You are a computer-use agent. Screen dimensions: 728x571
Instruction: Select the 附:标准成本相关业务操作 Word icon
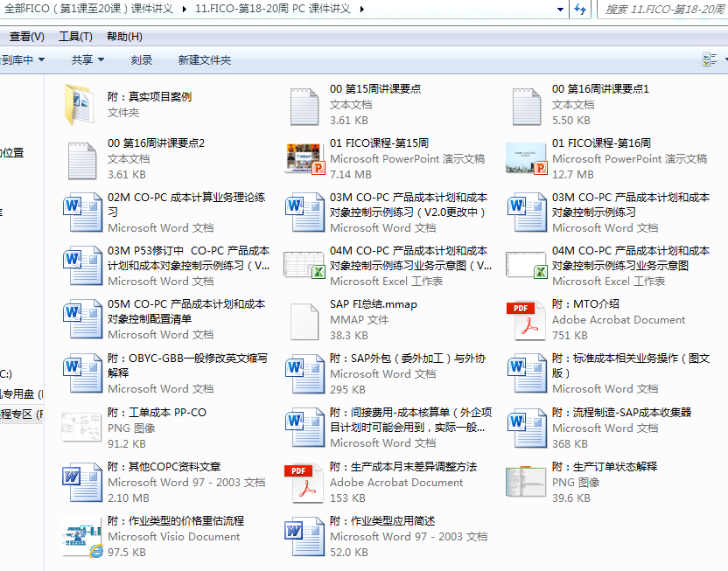tap(527, 373)
